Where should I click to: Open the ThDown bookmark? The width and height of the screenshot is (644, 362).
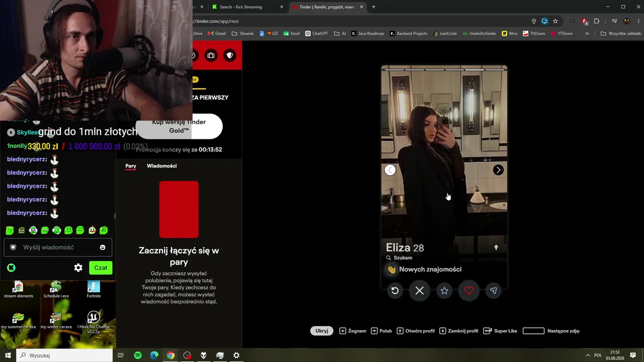(x=534, y=34)
